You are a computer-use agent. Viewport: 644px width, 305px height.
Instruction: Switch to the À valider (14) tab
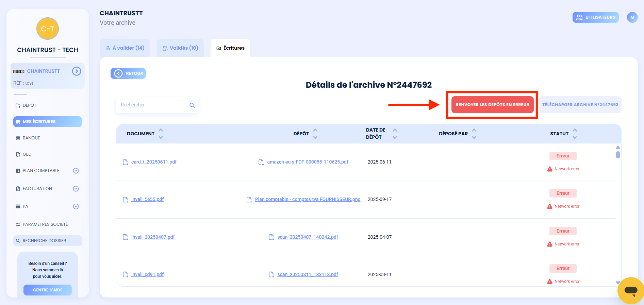coord(125,48)
